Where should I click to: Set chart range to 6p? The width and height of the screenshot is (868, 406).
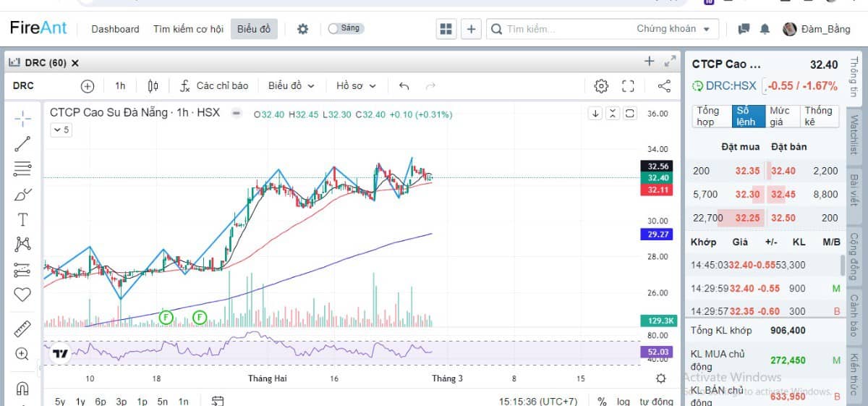[x=101, y=401]
